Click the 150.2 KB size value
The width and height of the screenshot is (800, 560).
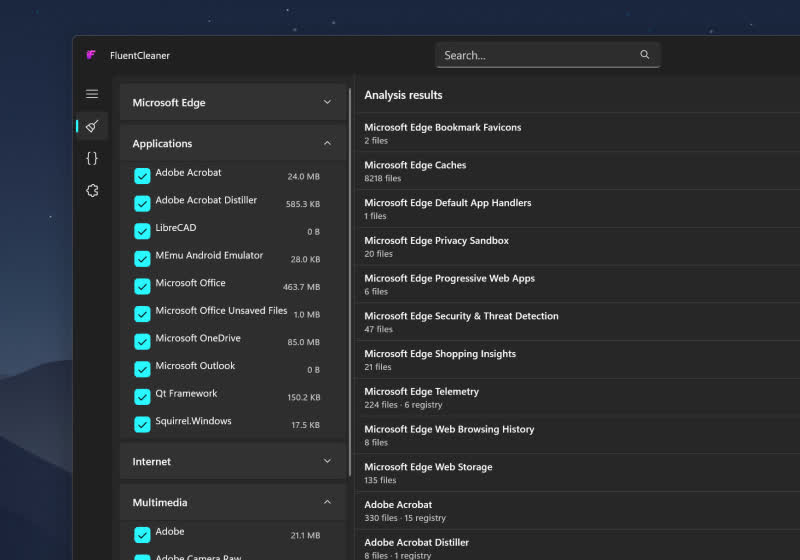click(x=304, y=397)
